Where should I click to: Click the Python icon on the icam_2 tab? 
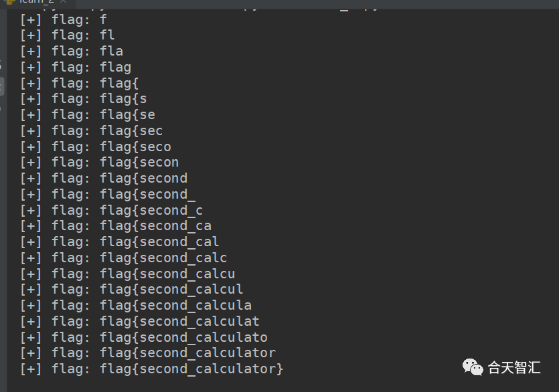click(9, 2)
